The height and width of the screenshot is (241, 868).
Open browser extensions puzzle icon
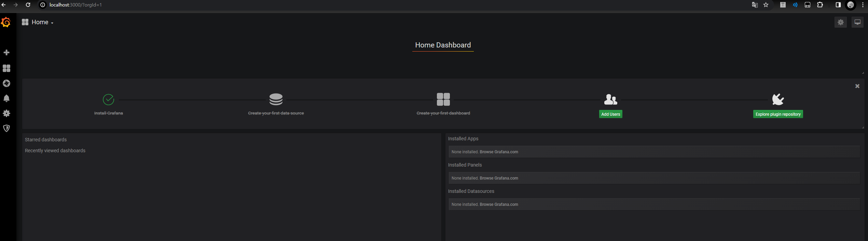coord(820,5)
